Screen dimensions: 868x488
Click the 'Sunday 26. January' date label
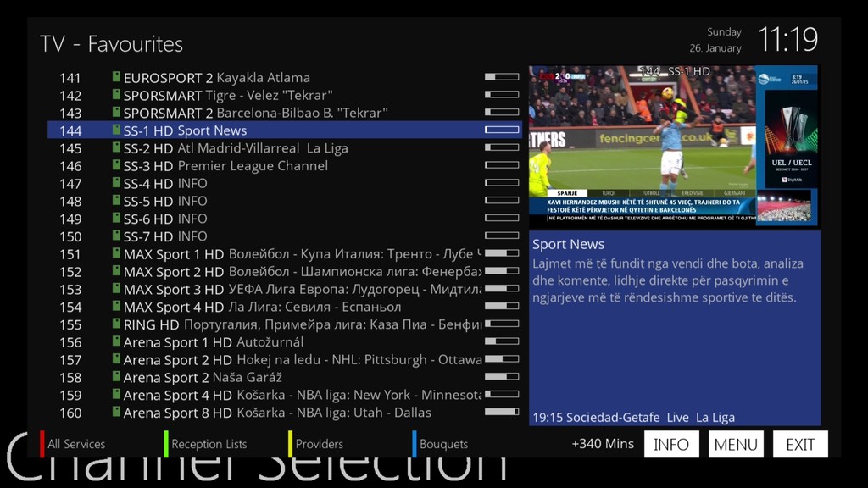click(x=715, y=40)
